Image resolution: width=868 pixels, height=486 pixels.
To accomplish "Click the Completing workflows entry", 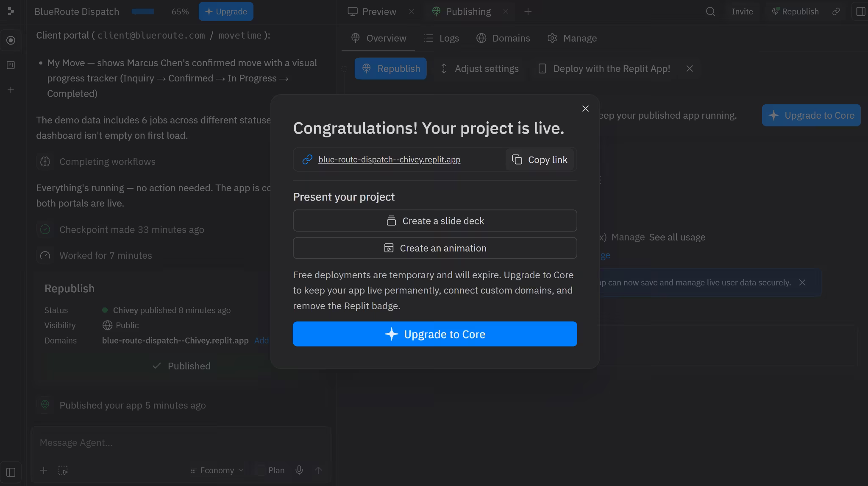I will click(x=107, y=162).
